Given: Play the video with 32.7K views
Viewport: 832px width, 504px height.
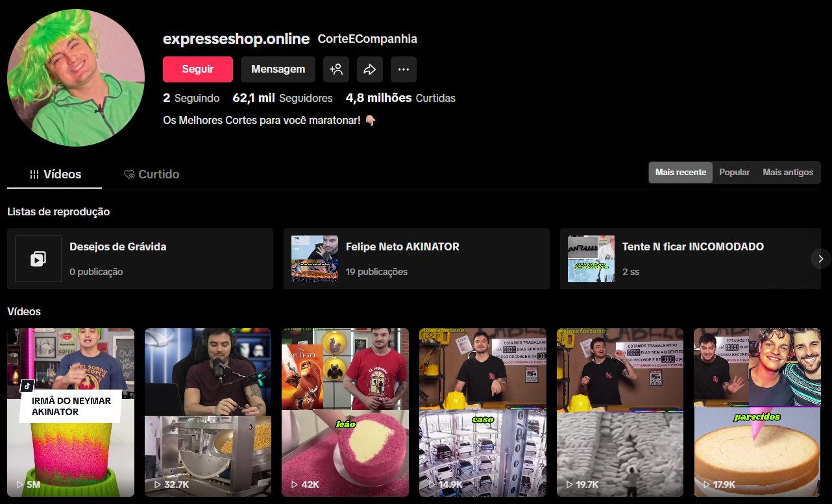Looking at the screenshot, I should click(x=208, y=413).
